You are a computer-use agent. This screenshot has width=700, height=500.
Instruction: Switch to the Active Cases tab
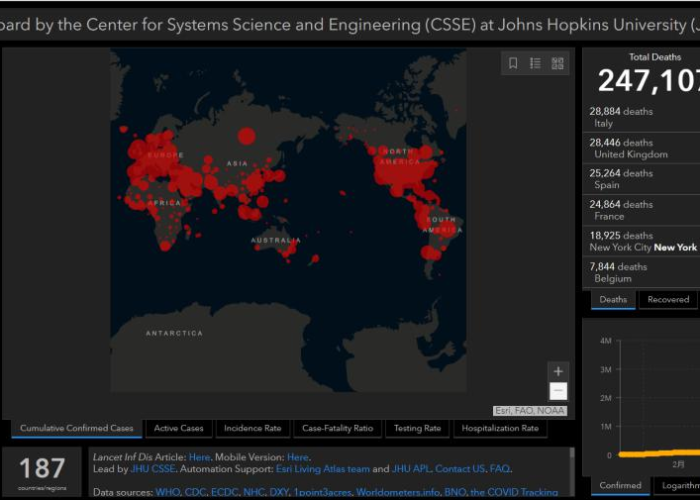(179, 428)
